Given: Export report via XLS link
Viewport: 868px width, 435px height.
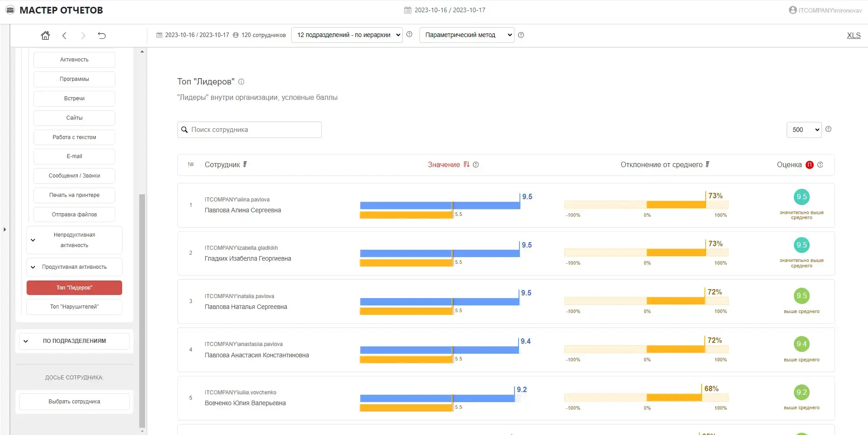Looking at the screenshot, I should [x=854, y=35].
